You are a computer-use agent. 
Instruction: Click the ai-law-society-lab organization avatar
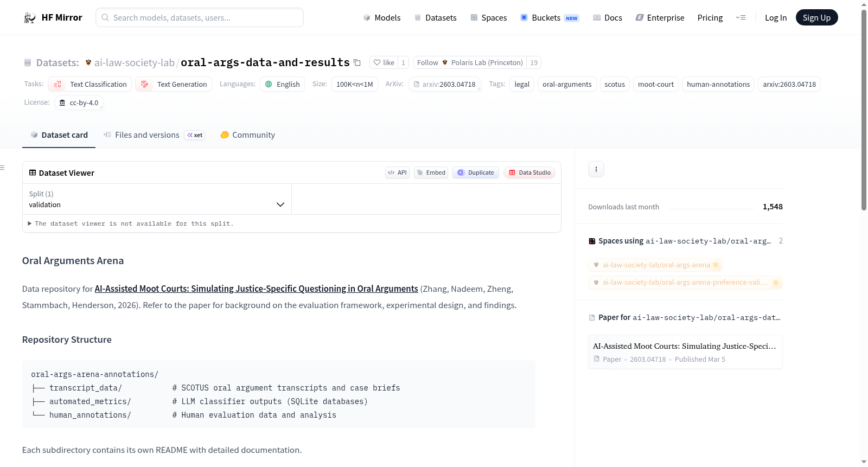pos(88,62)
